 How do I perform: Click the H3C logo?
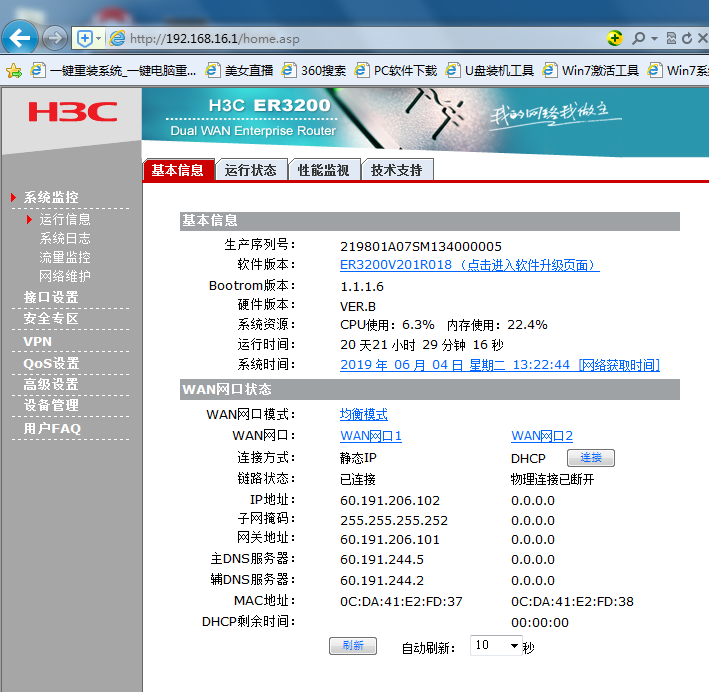point(73,112)
